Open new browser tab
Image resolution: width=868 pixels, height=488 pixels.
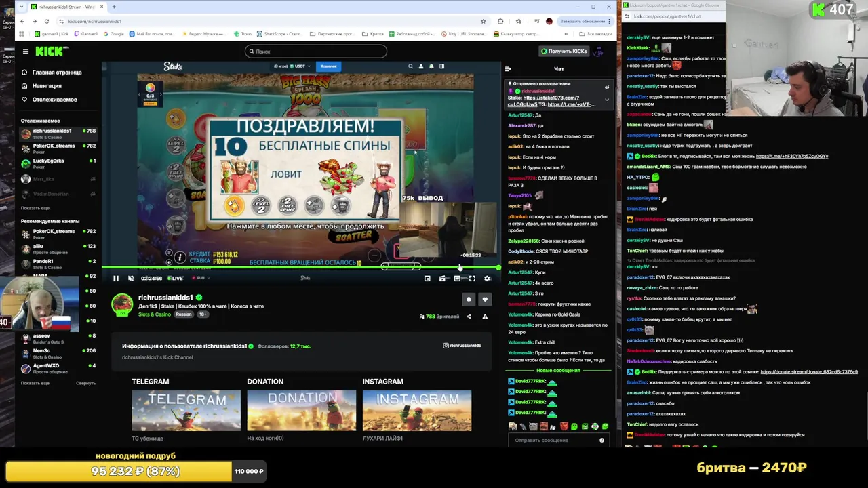click(114, 7)
